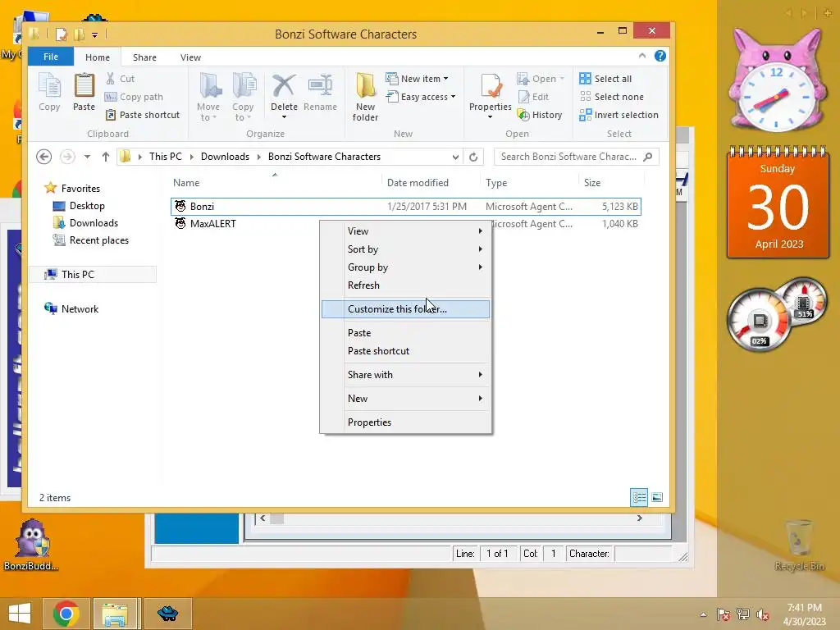840x630 pixels.
Task: Click the Edit command in Open group
Action: pyautogui.click(x=533, y=97)
